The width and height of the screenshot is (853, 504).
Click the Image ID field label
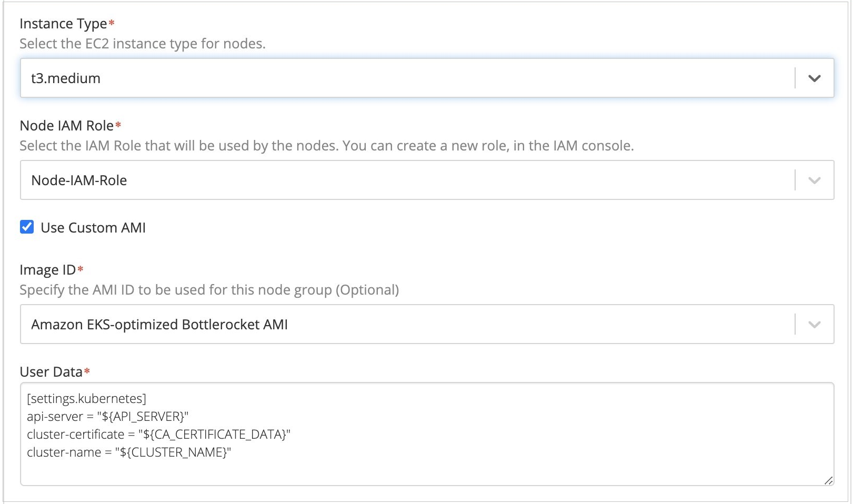click(47, 270)
